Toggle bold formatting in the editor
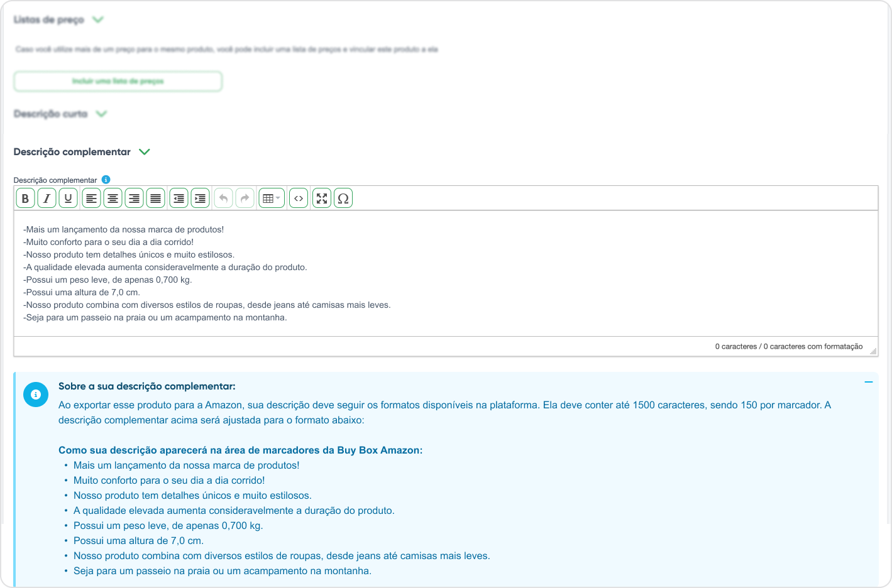 25,199
